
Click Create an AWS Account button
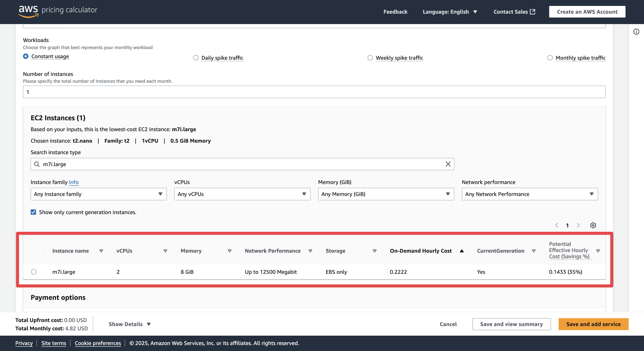587,12
